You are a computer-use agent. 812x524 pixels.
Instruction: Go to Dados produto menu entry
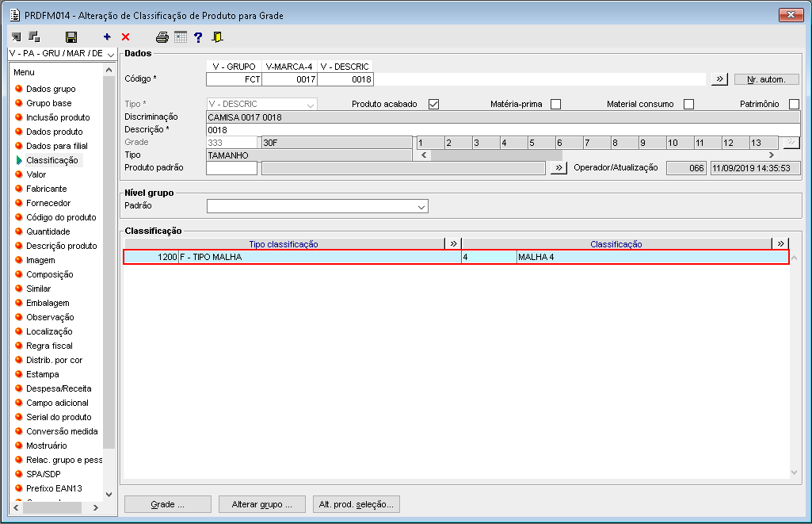click(55, 132)
